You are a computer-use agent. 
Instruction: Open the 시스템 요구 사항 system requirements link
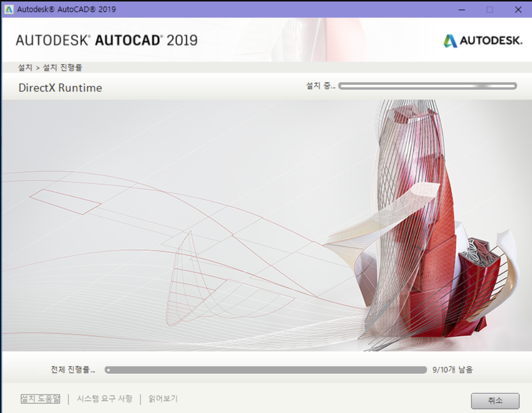click(x=104, y=399)
